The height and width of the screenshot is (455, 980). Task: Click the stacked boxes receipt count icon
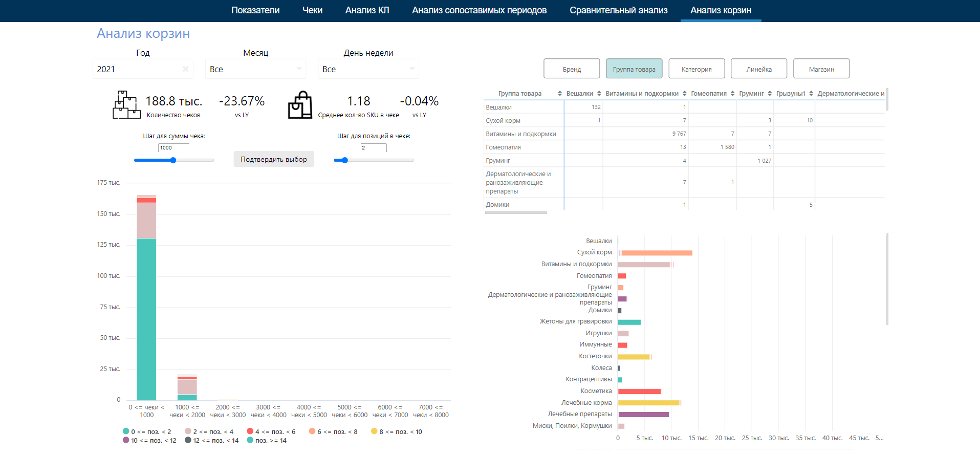126,105
